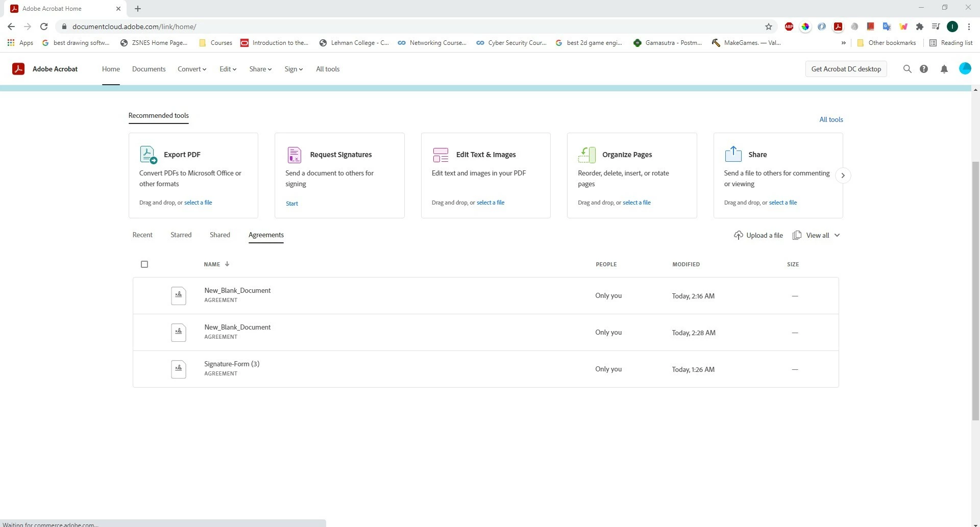Close the Adobe Acrobat Home tab
The height and width of the screenshot is (527, 980).
pyautogui.click(x=118, y=9)
